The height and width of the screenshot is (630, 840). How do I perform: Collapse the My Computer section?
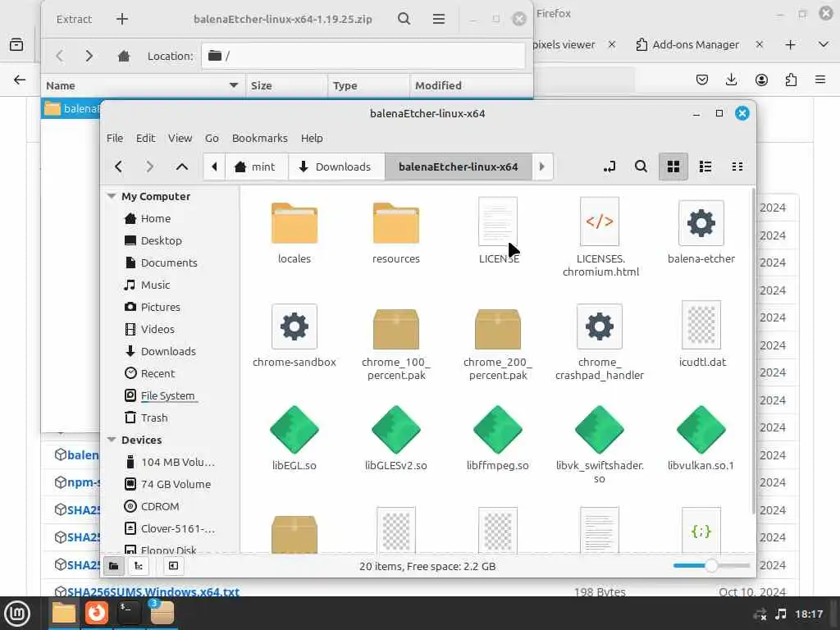112,197
